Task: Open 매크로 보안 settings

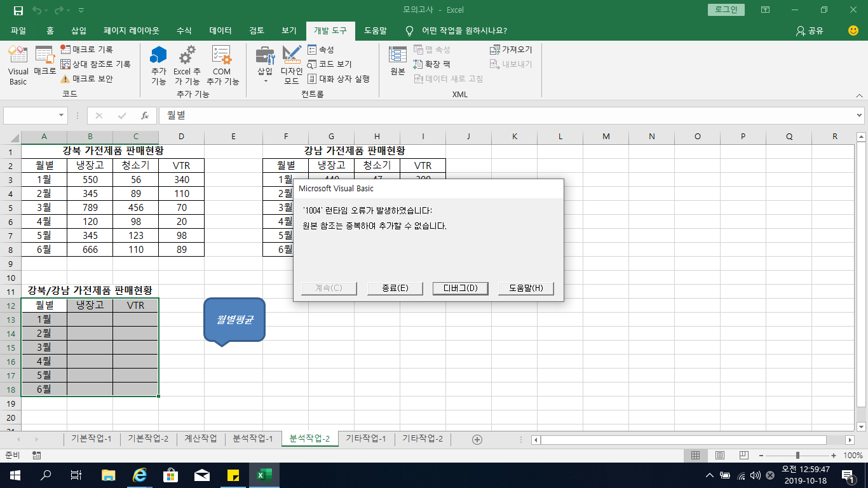Action: (x=86, y=79)
